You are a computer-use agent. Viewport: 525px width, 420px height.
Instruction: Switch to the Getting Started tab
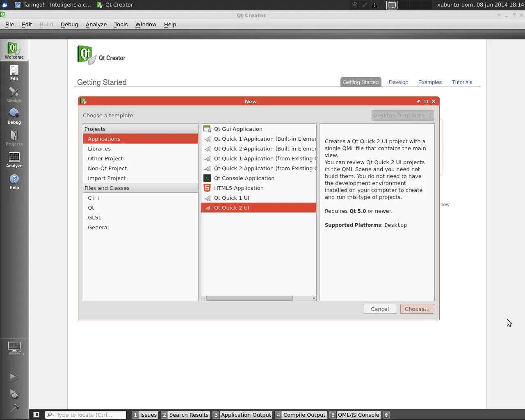[361, 82]
